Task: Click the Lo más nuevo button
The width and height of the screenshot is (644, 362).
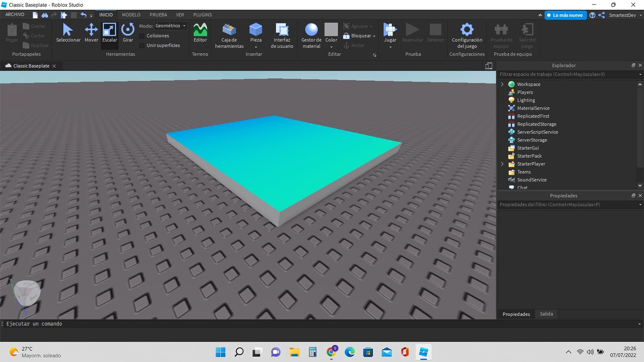Action: click(565, 14)
